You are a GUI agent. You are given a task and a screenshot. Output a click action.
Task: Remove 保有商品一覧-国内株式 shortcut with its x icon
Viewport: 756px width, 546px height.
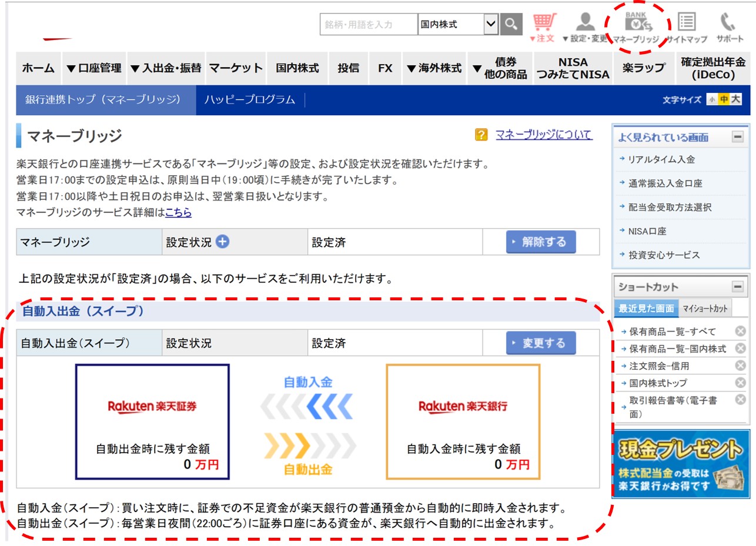coord(741,349)
